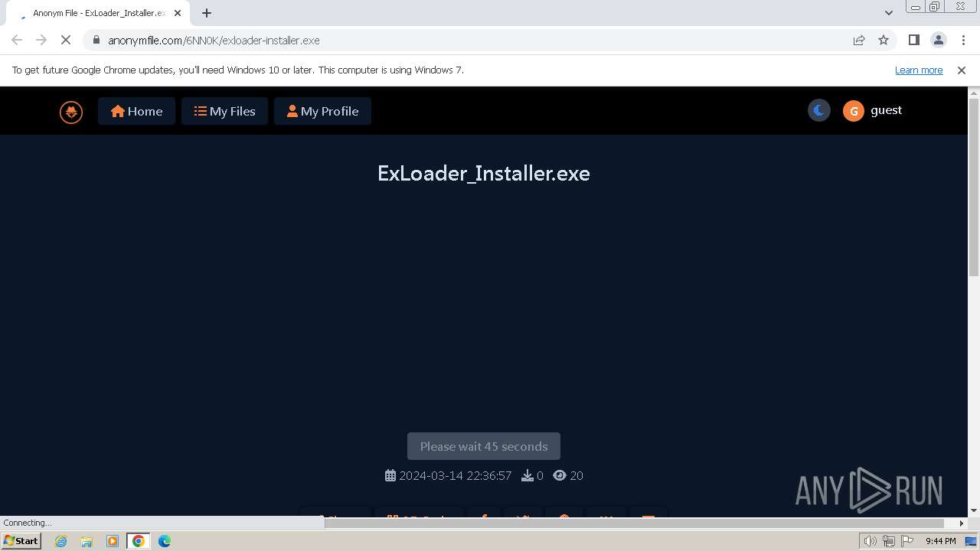The width and height of the screenshot is (980, 551).
Task: Click the ExLoader_Installer.exe file title
Action: (484, 173)
